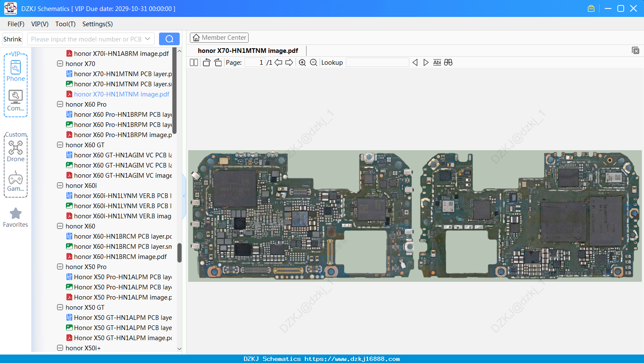Collapse the honor X70 tree node
This screenshot has height=363, width=644.
(60, 64)
